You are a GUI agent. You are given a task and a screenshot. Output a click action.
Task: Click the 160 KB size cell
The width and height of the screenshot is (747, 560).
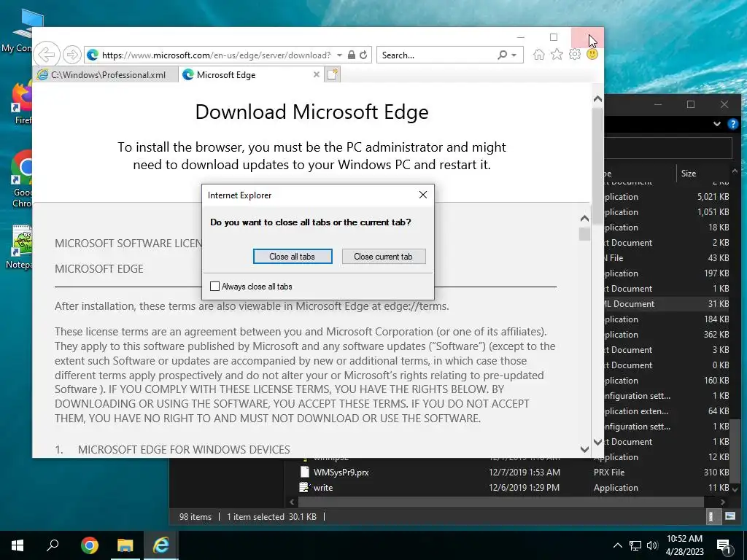716,381
